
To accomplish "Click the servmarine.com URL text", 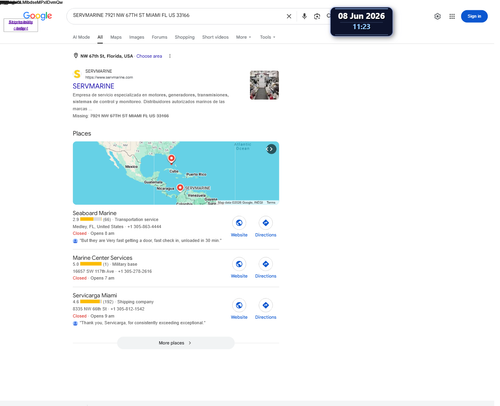I will [x=109, y=77].
